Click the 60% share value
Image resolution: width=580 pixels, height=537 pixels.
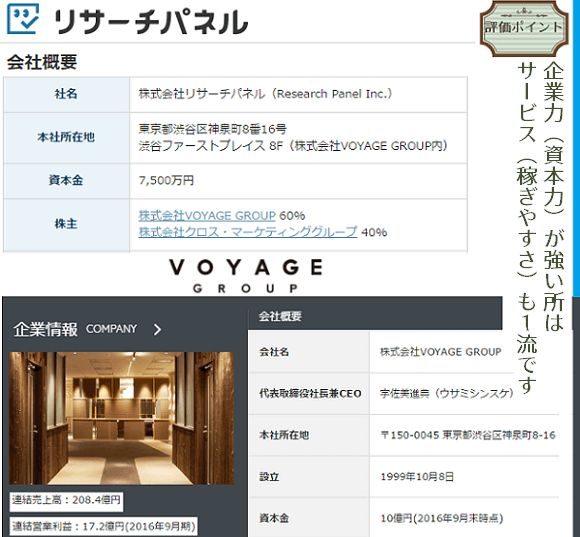(292, 216)
